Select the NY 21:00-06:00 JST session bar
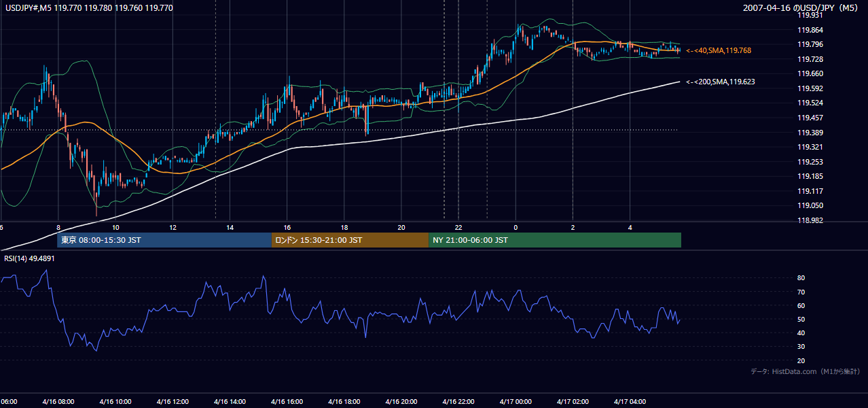The width and height of the screenshot is (868, 408). tap(555, 240)
